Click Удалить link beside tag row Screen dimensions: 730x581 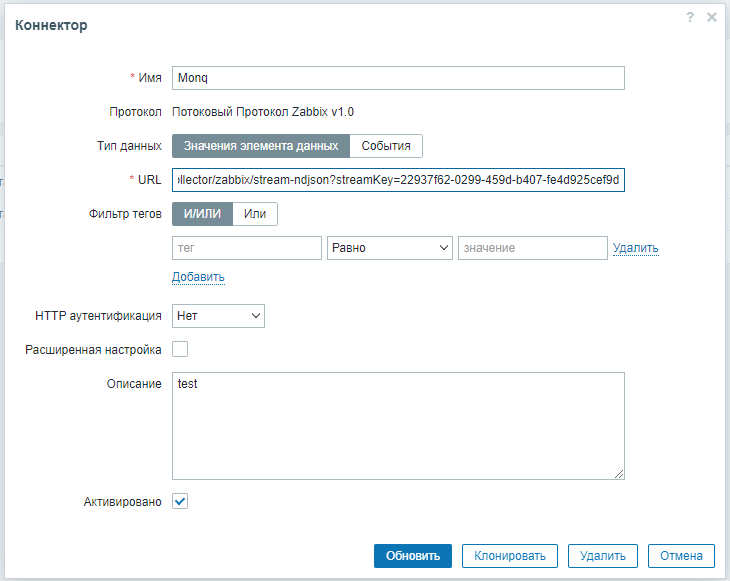pyautogui.click(x=635, y=248)
